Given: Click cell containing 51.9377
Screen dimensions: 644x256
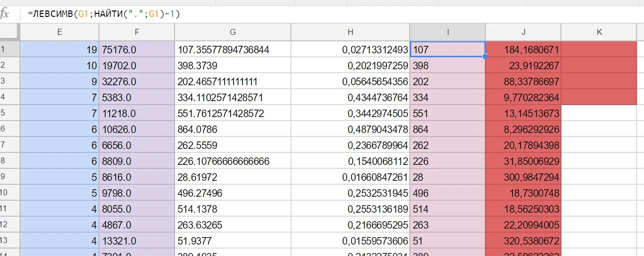Looking at the screenshot, I should point(233,241).
